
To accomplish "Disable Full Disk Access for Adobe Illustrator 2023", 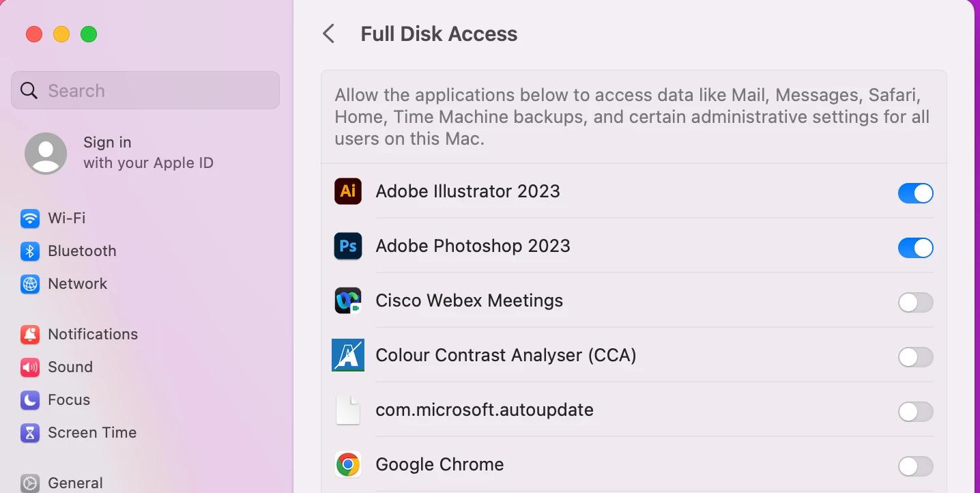I will point(915,193).
